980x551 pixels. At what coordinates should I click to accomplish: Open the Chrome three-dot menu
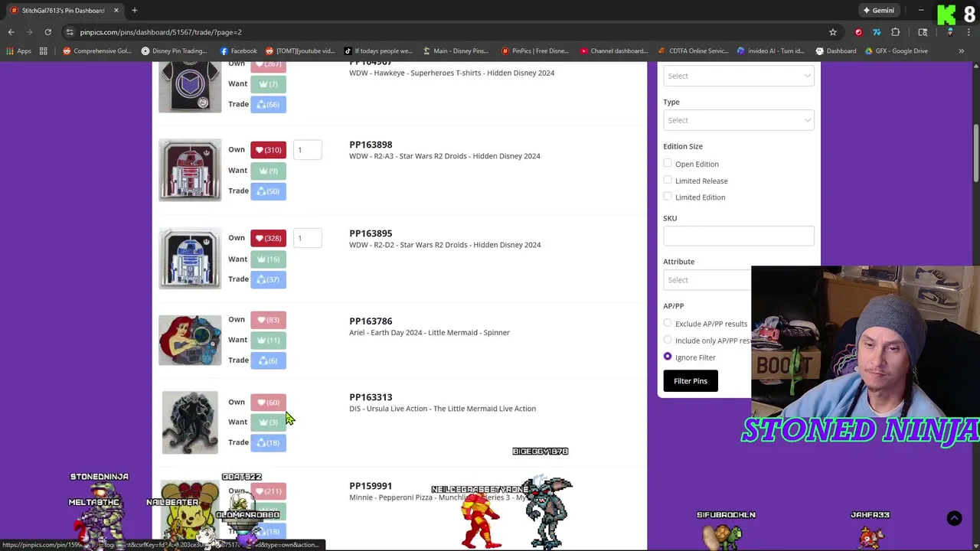[970, 32]
